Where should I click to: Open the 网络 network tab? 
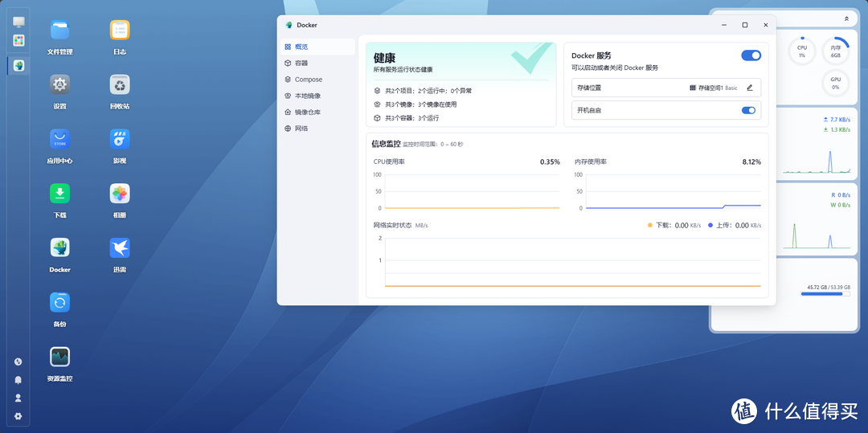click(317, 129)
